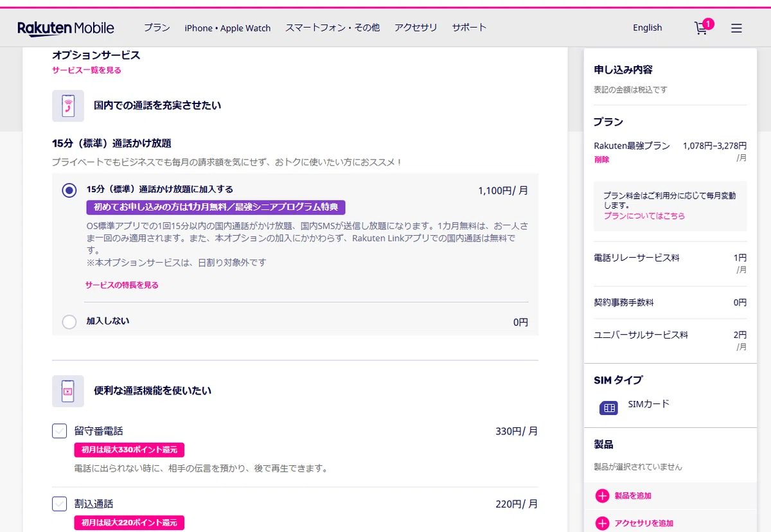Open the サービス一覧を見る link
The height and width of the screenshot is (532, 771).
point(87,70)
